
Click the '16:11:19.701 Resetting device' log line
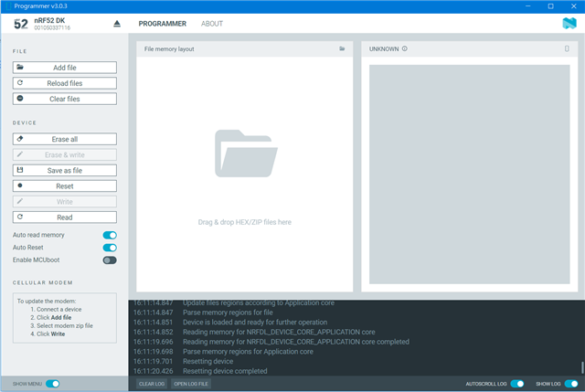click(183, 362)
